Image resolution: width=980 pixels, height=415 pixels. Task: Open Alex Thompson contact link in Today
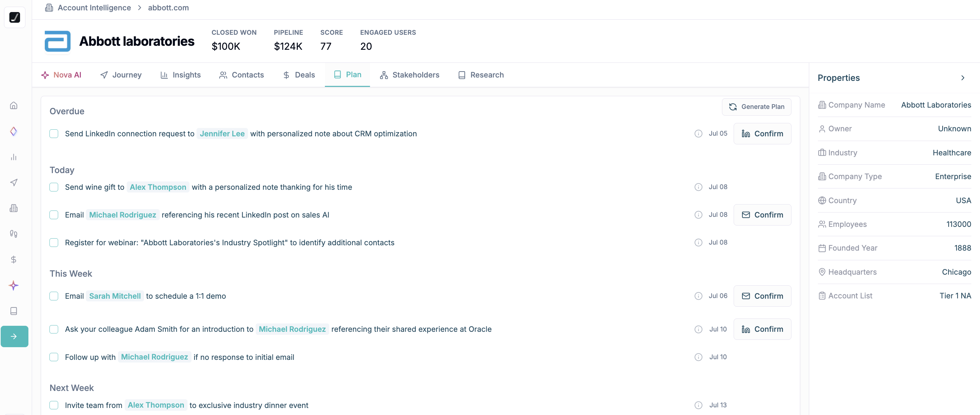(157, 187)
